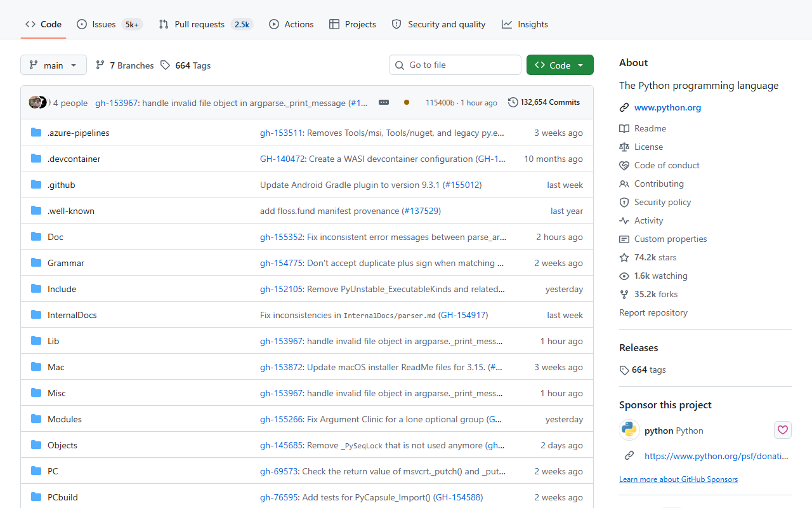Click the orange commit status dot

[407, 102]
